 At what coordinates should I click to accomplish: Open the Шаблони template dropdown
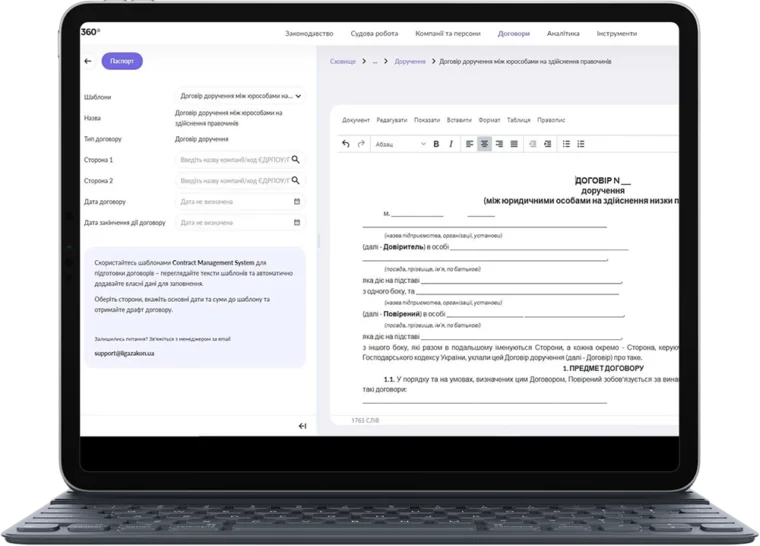pos(240,96)
